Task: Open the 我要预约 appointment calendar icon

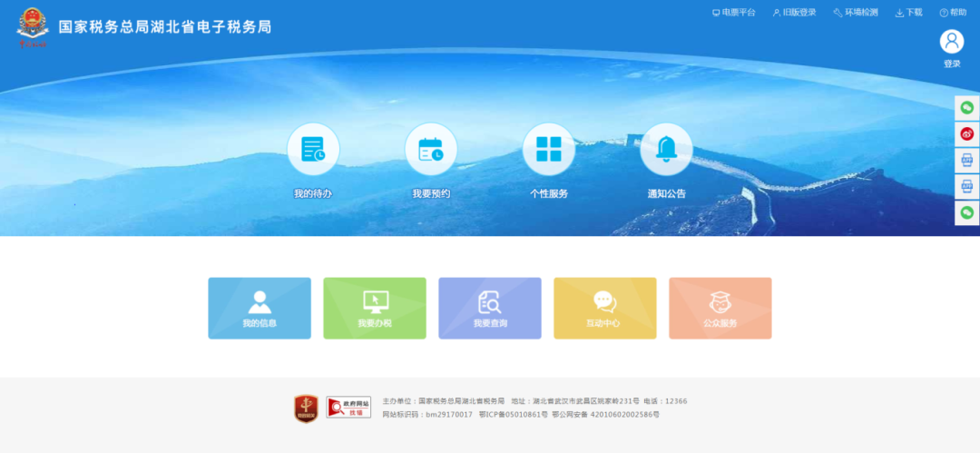Action: (x=431, y=150)
